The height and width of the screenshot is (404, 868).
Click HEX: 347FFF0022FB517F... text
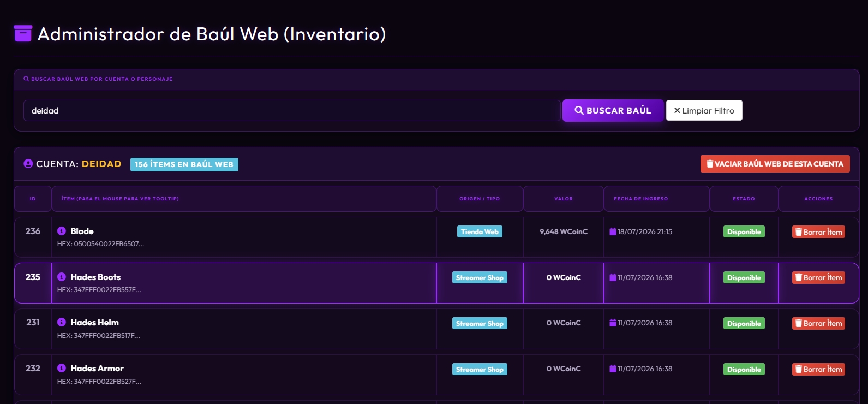(x=98, y=336)
